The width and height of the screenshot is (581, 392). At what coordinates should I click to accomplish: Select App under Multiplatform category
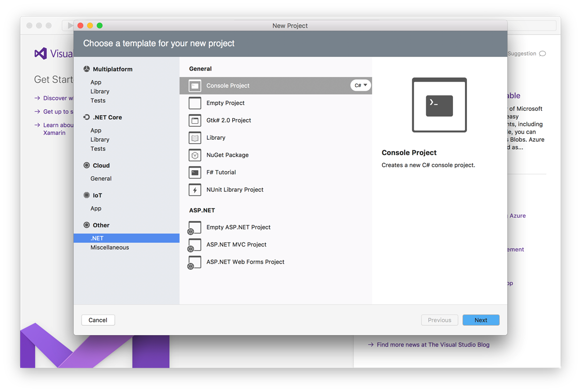click(x=96, y=83)
